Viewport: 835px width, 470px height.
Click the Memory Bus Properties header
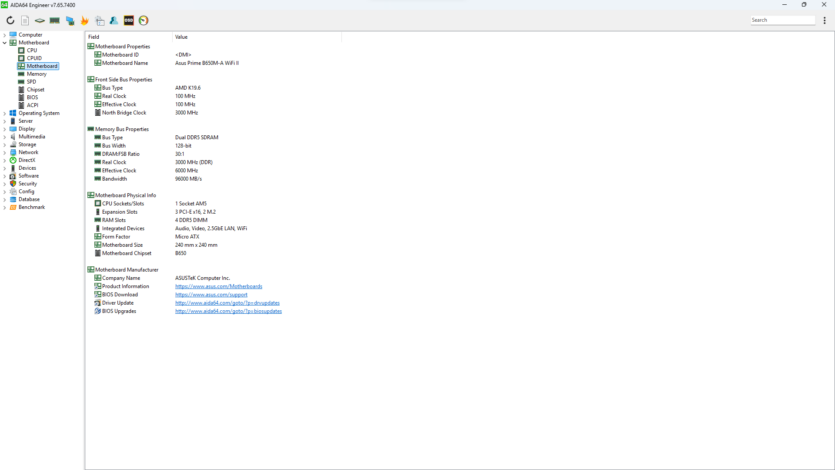[x=118, y=129]
